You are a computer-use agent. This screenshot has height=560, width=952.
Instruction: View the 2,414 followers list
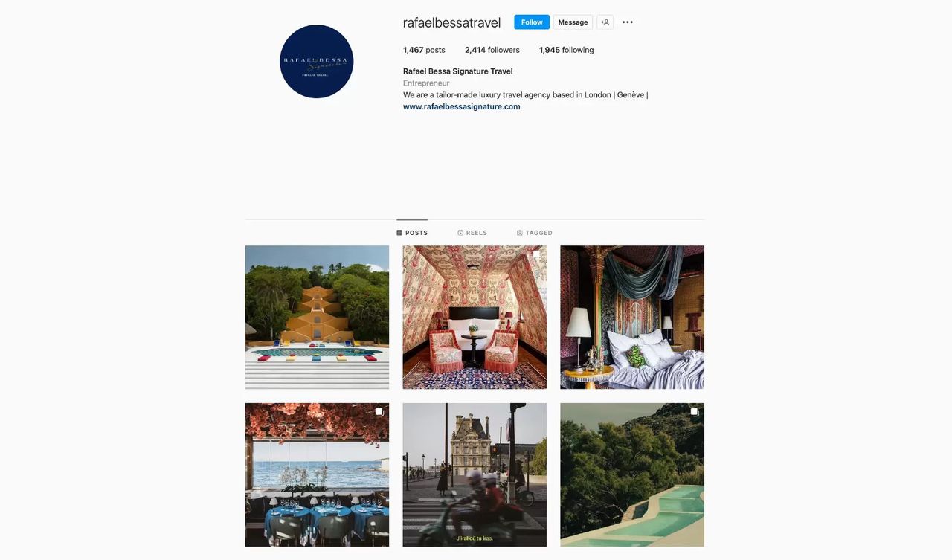tap(492, 50)
